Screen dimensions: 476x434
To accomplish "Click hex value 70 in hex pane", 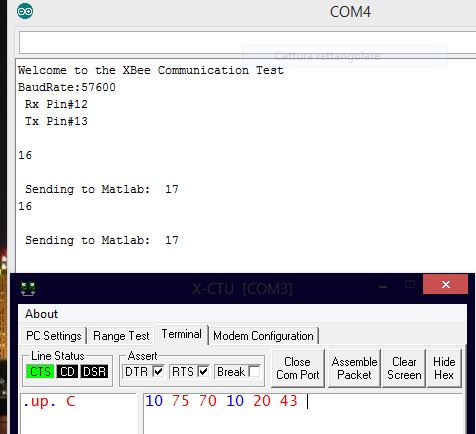I will (207, 400).
